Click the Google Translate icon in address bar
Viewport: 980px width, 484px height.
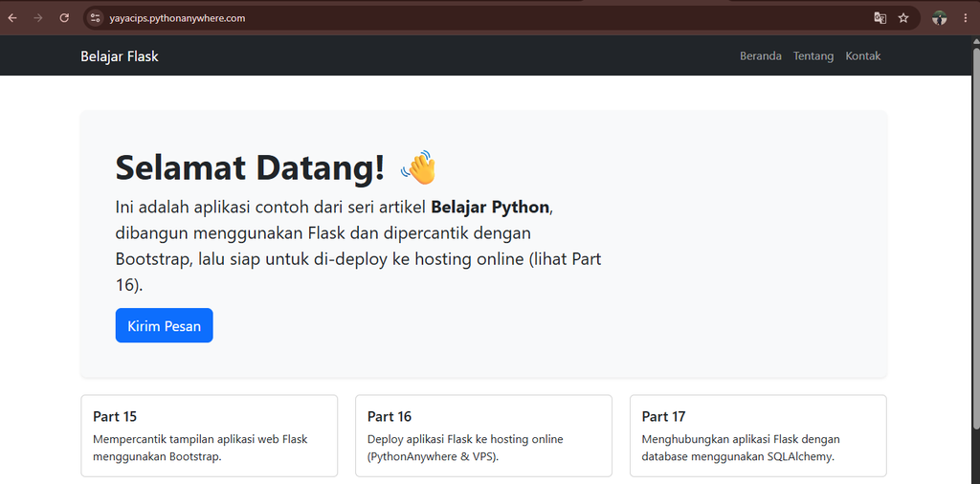880,18
